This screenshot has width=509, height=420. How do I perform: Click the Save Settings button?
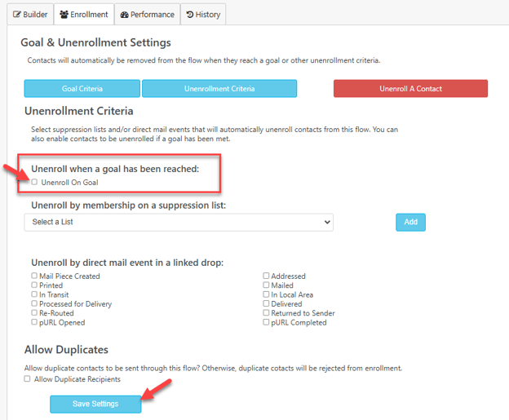click(x=95, y=404)
